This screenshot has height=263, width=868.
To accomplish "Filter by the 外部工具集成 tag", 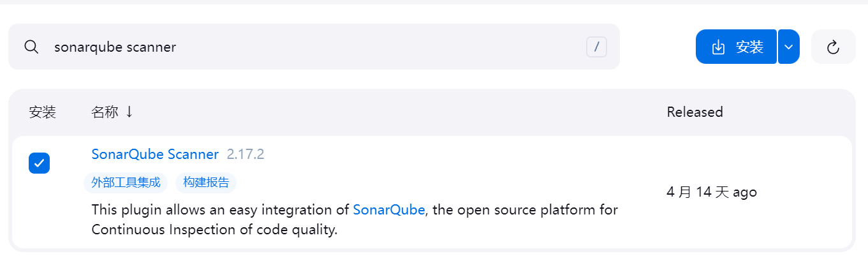I will 126,183.
